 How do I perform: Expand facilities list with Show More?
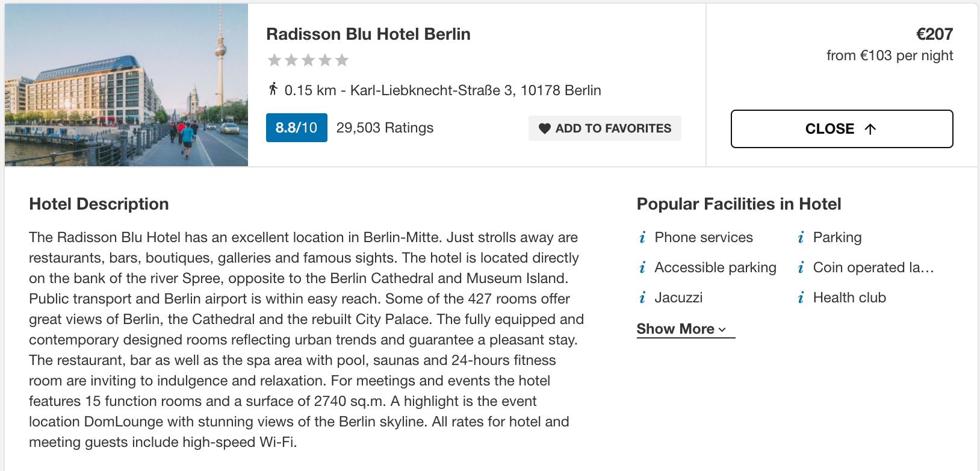tap(686, 329)
